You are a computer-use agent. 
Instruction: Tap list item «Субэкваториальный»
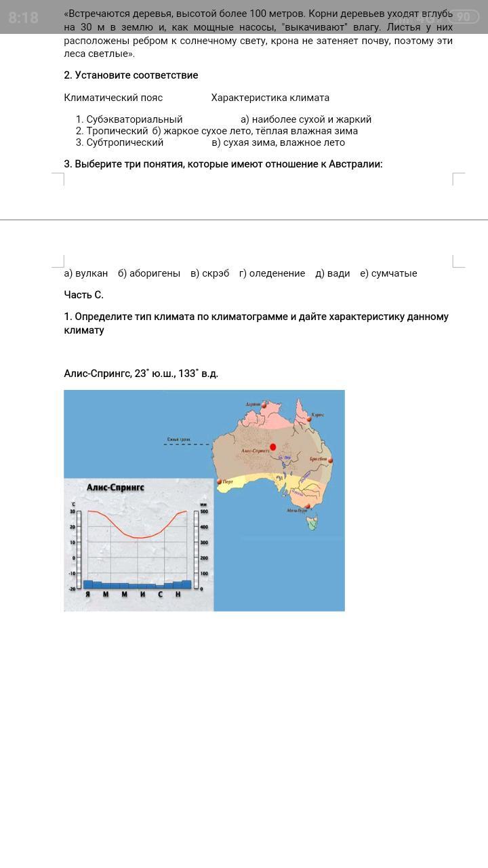coord(134,119)
